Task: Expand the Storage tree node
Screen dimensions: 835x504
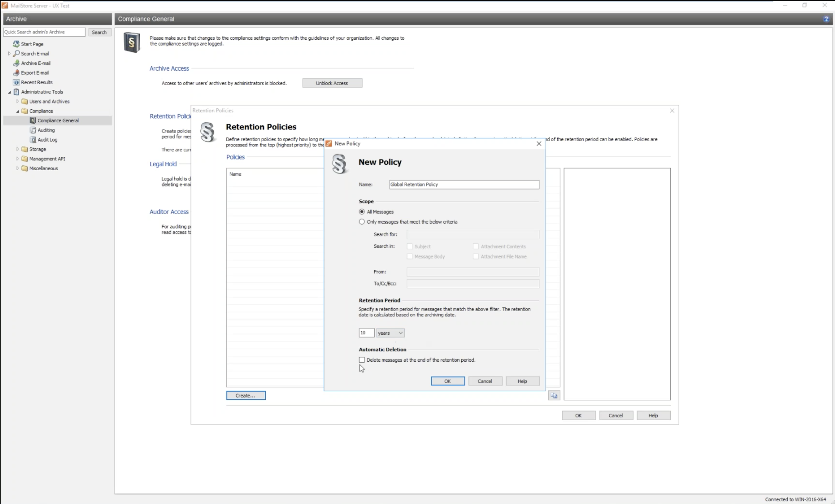Action: 18,149
